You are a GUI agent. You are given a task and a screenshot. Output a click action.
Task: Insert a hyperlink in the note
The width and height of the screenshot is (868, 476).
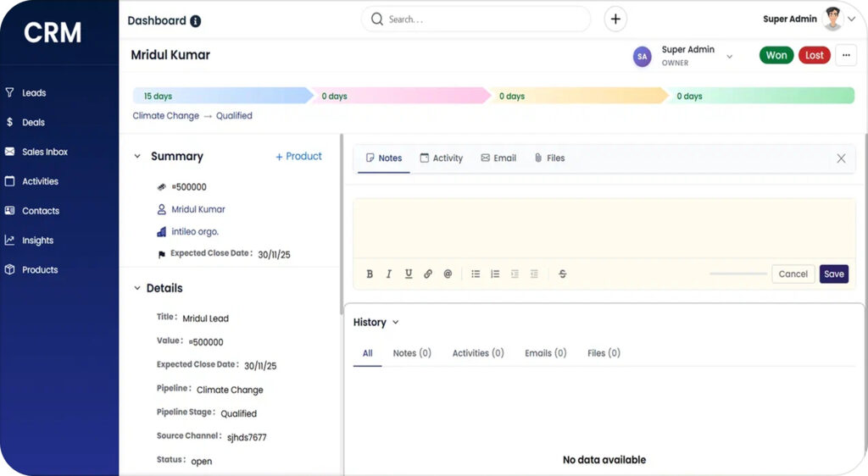tap(428, 274)
